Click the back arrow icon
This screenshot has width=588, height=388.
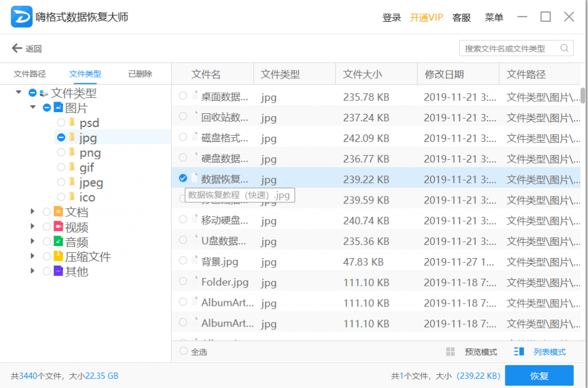pyautogui.click(x=17, y=48)
